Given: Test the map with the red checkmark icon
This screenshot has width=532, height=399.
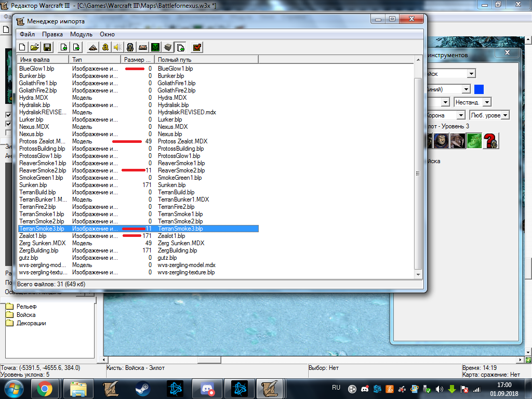Looking at the screenshot, I should (x=197, y=47).
